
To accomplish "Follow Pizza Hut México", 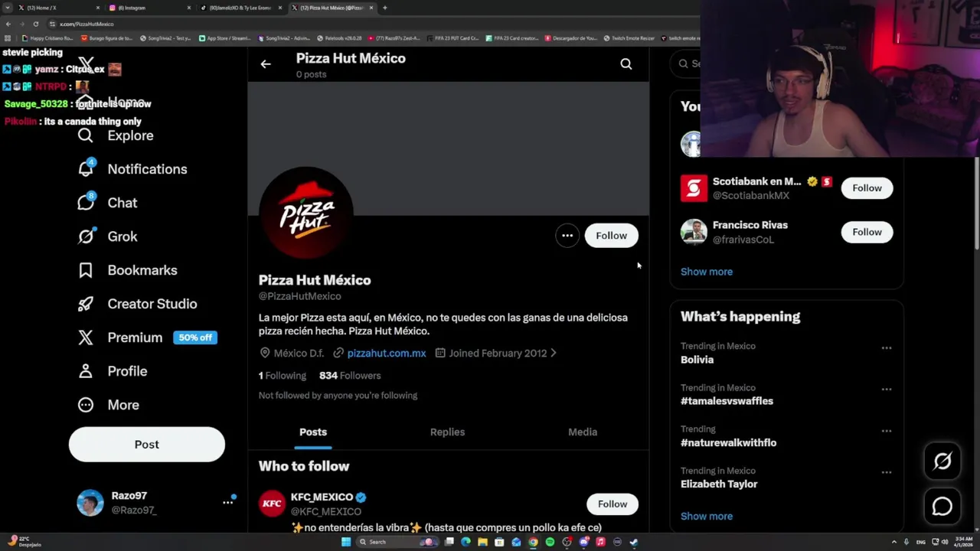I will 611,236.
